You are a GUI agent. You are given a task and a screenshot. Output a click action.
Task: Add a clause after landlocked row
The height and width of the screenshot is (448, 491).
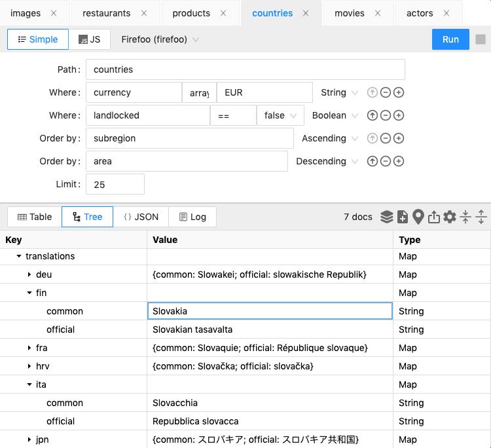pos(398,115)
